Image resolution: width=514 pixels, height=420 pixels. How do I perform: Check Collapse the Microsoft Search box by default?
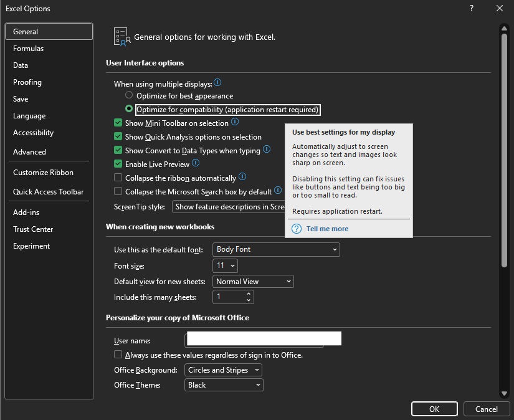pos(118,191)
